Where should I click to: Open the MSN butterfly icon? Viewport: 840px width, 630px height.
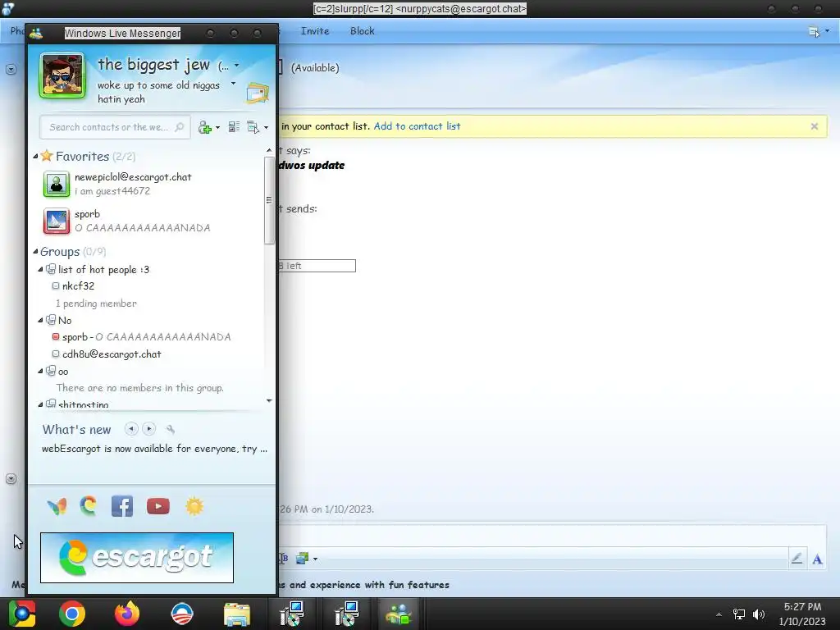coord(57,506)
